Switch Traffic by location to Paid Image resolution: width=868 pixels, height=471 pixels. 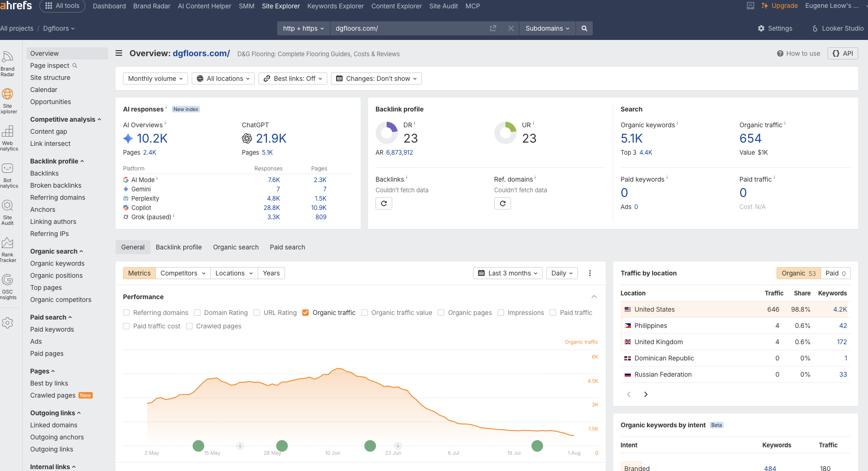(836, 273)
